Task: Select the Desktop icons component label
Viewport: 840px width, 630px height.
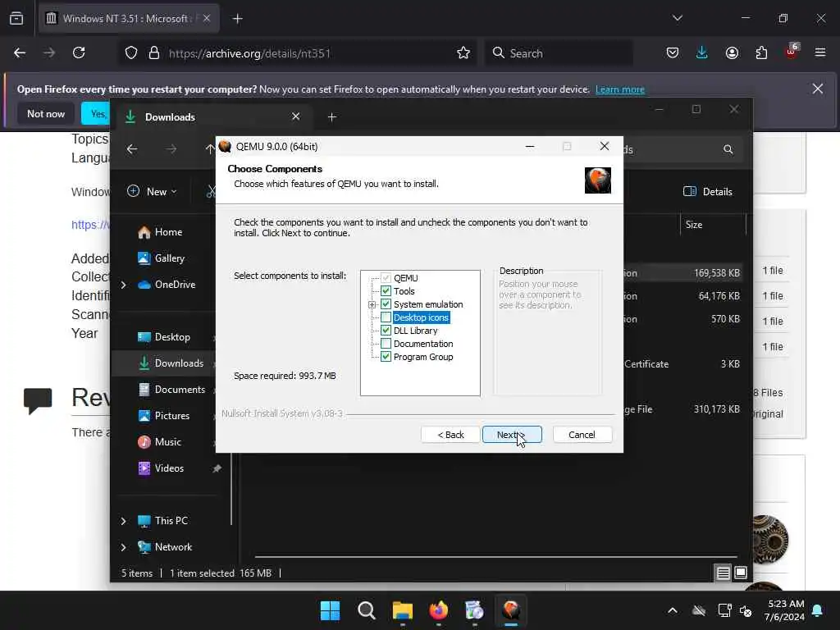Action: tap(421, 317)
